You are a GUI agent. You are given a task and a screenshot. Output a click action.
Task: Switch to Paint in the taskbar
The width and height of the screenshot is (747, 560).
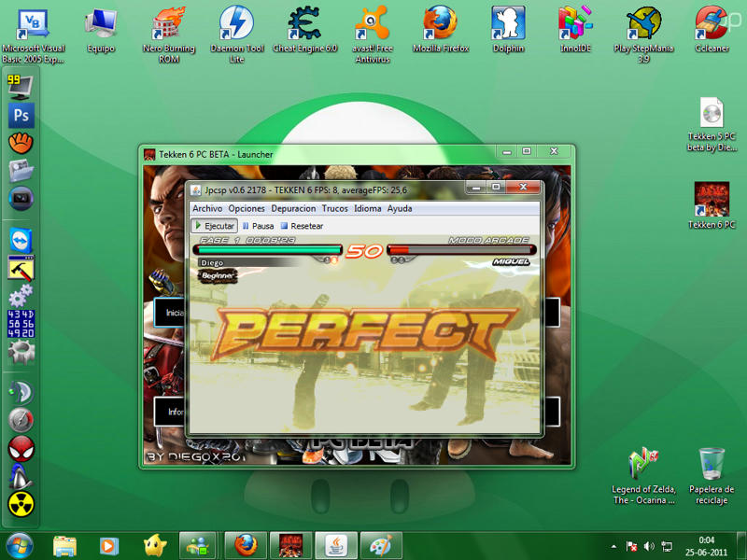(x=381, y=546)
